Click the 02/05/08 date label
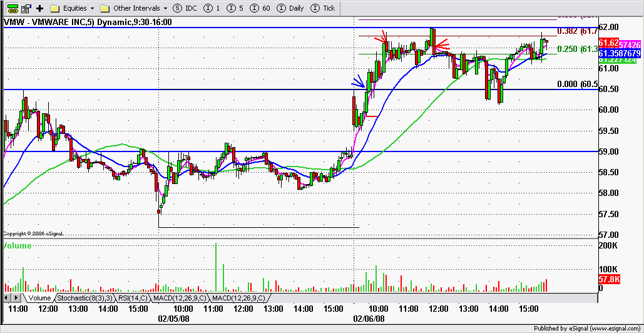Viewport: 644px width, 333px height. pos(174,318)
